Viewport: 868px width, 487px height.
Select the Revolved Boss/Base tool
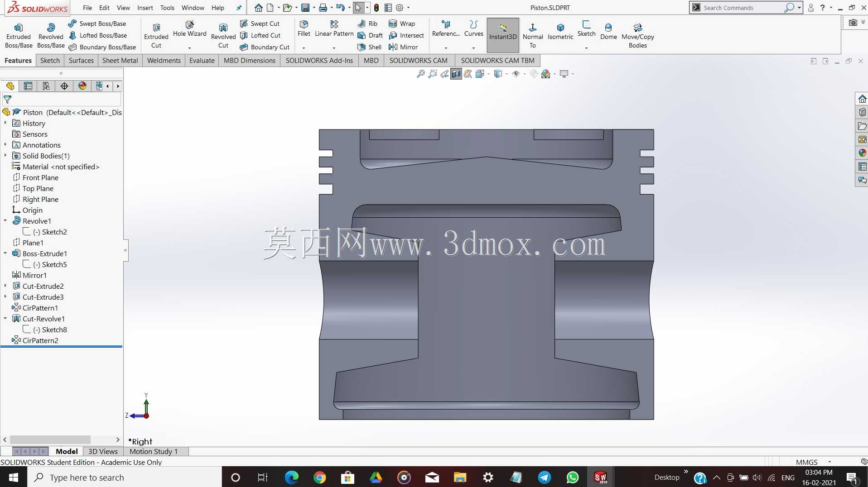click(51, 35)
